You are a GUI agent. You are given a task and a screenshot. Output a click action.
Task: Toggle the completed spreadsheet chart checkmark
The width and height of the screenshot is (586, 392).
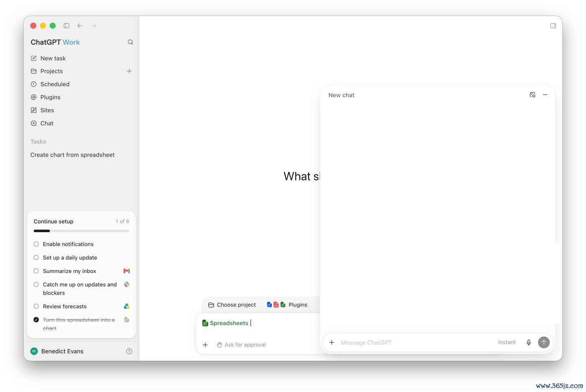click(36, 320)
